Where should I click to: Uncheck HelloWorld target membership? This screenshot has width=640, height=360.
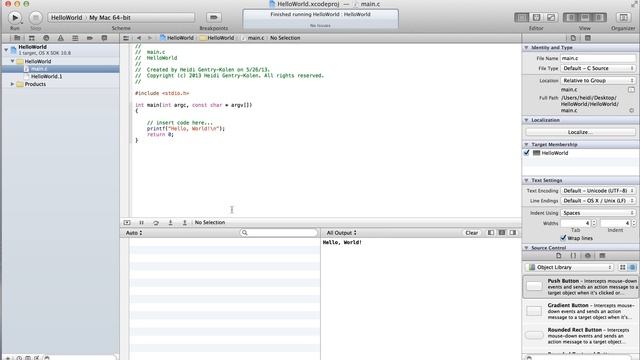pyautogui.click(x=527, y=153)
